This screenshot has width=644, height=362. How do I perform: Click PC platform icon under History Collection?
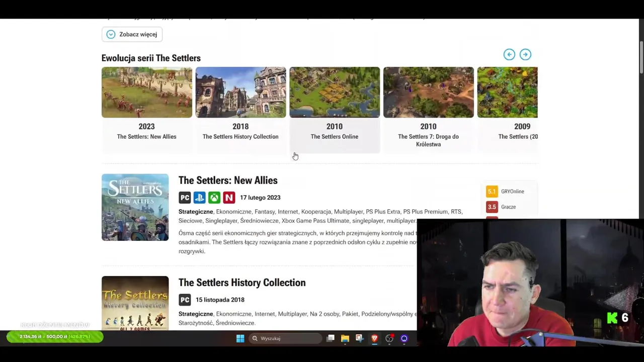click(x=185, y=300)
